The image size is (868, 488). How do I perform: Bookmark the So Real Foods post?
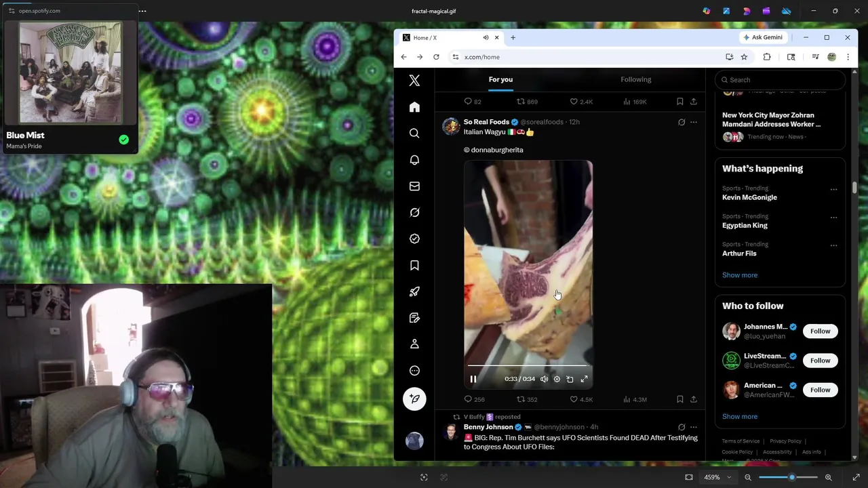pos(679,399)
